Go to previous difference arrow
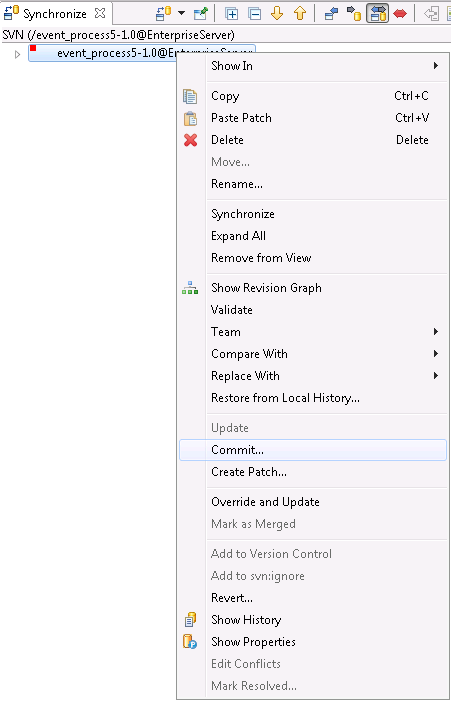The width and height of the screenshot is (451, 701). point(300,13)
